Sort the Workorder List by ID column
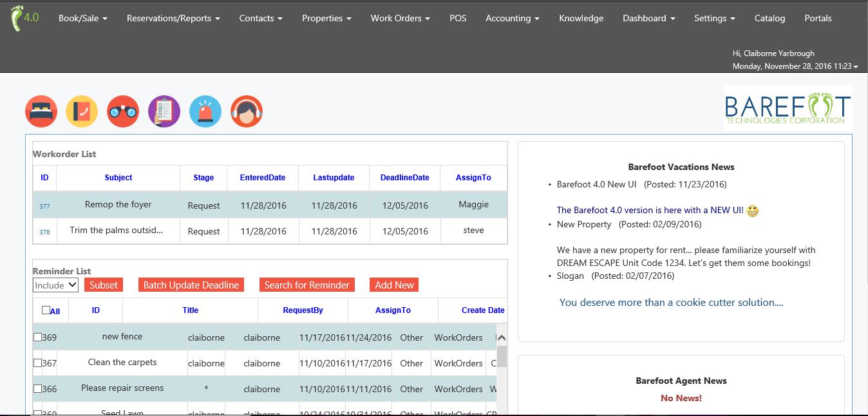Viewport: 868px width, 416px height. click(x=44, y=178)
